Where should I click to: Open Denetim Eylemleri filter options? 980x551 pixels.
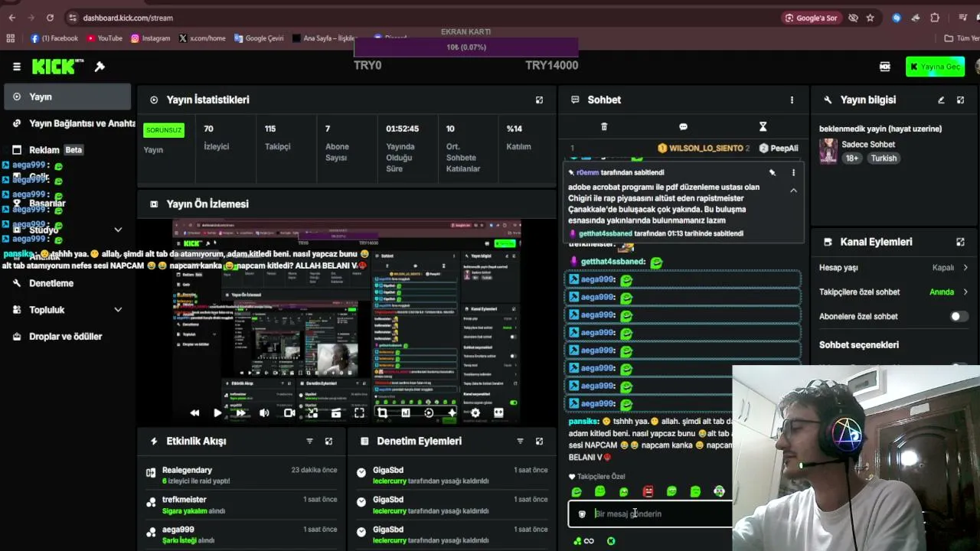coord(520,441)
